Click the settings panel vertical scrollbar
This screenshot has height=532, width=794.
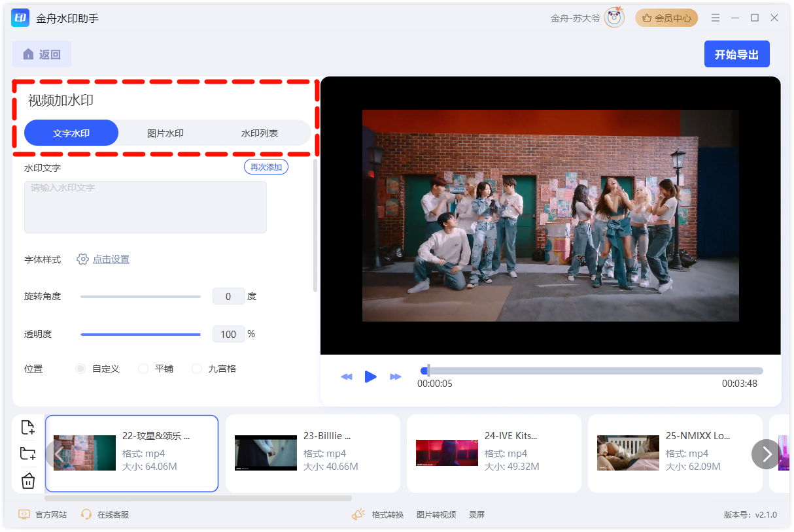(x=315, y=225)
